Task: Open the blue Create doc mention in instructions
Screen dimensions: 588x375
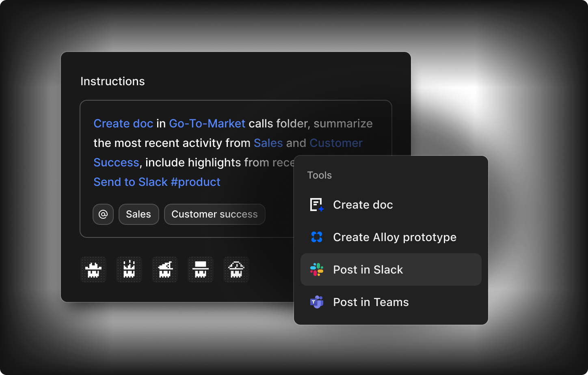Action: tap(123, 123)
